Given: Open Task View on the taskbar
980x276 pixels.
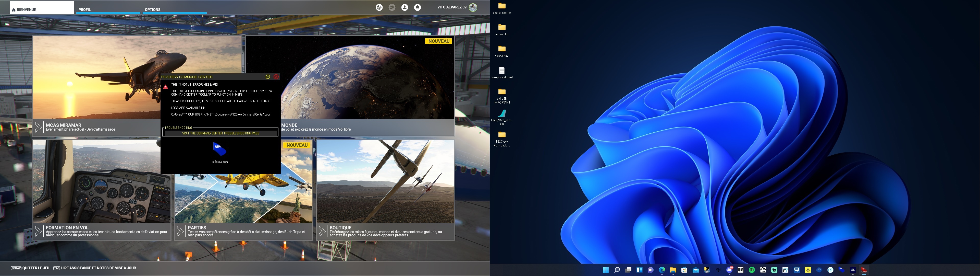Looking at the screenshot, I should pyautogui.click(x=629, y=270).
